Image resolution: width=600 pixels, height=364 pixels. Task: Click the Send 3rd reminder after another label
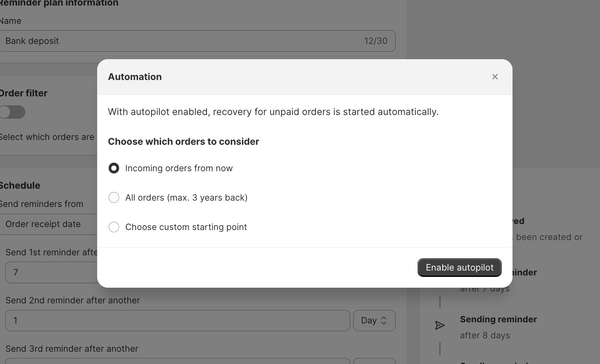[x=72, y=349]
